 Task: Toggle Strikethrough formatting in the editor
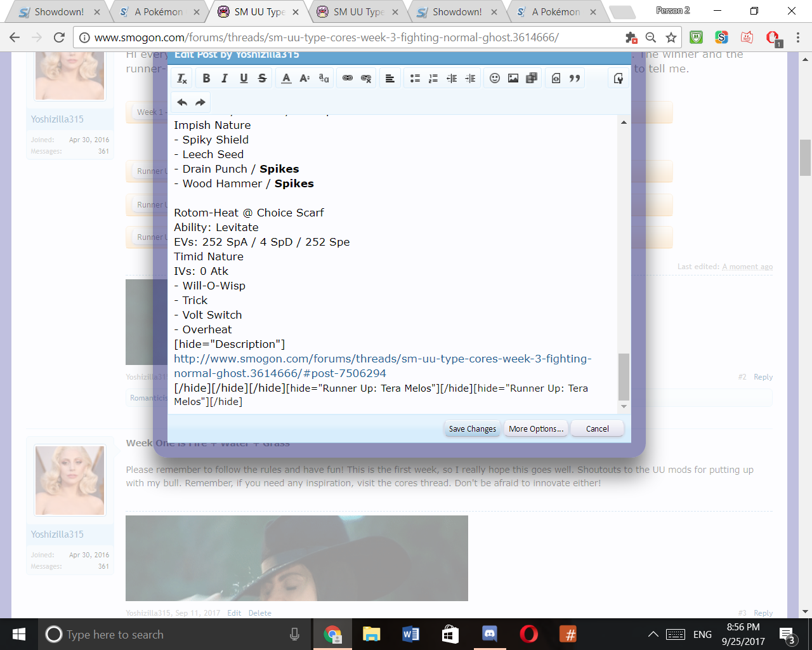click(262, 78)
